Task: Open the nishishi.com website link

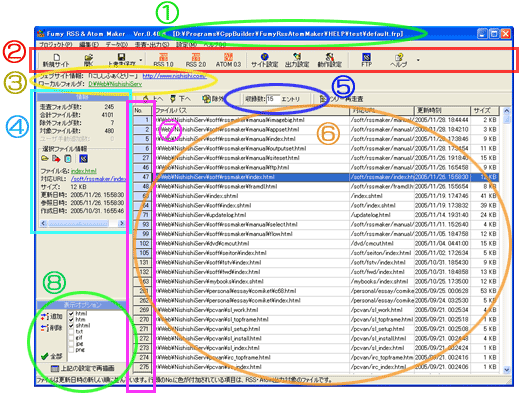Action: coord(174,76)
